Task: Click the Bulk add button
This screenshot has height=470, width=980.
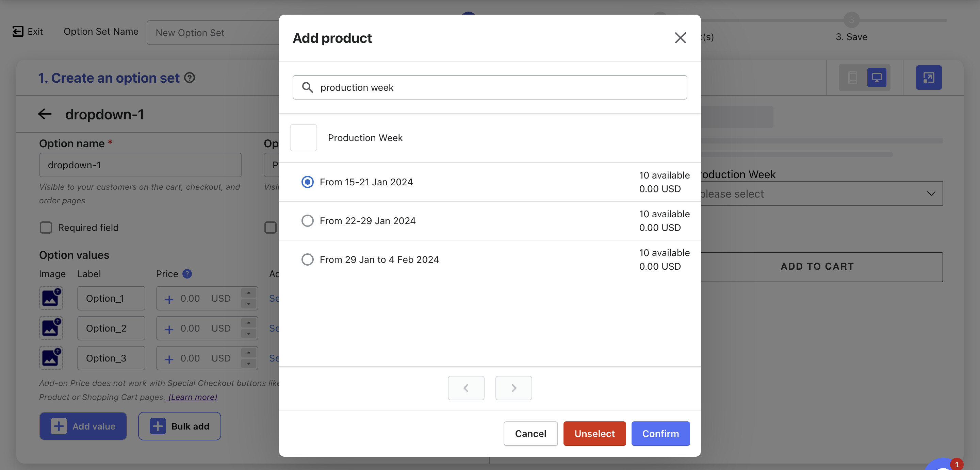Action: pyautogui.click(x=180, y=426)
